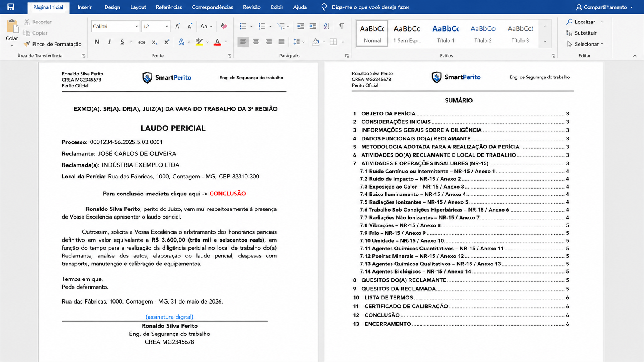
Task: Decrease paragraph indent
Action: click(300, 26)
